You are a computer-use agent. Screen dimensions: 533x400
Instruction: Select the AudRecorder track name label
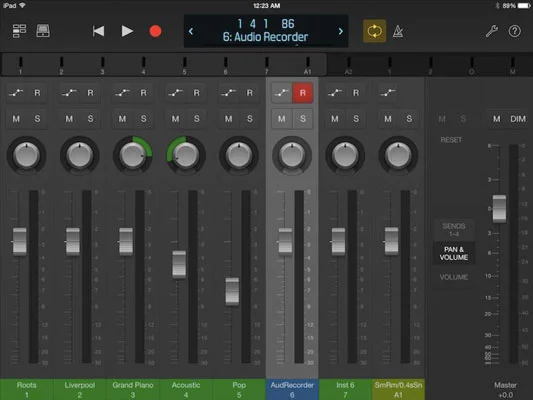point(292,389)
